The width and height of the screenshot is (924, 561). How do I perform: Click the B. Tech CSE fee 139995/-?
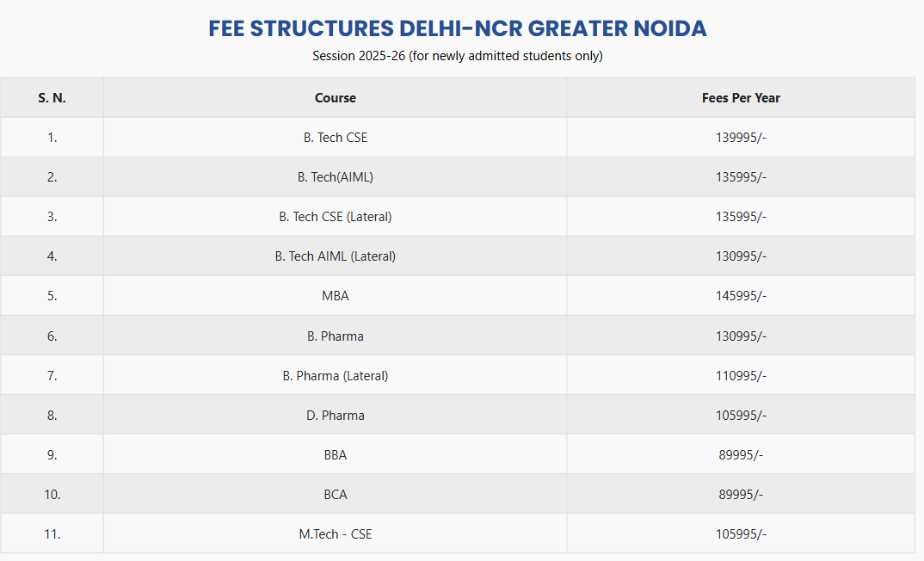pyautogui.click(x=741, y=138)
